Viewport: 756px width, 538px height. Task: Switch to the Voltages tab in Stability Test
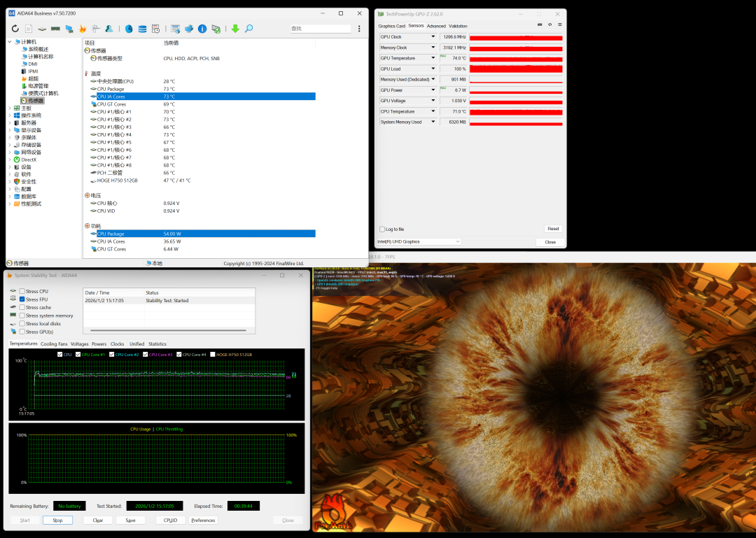click(x=79, y=344)
